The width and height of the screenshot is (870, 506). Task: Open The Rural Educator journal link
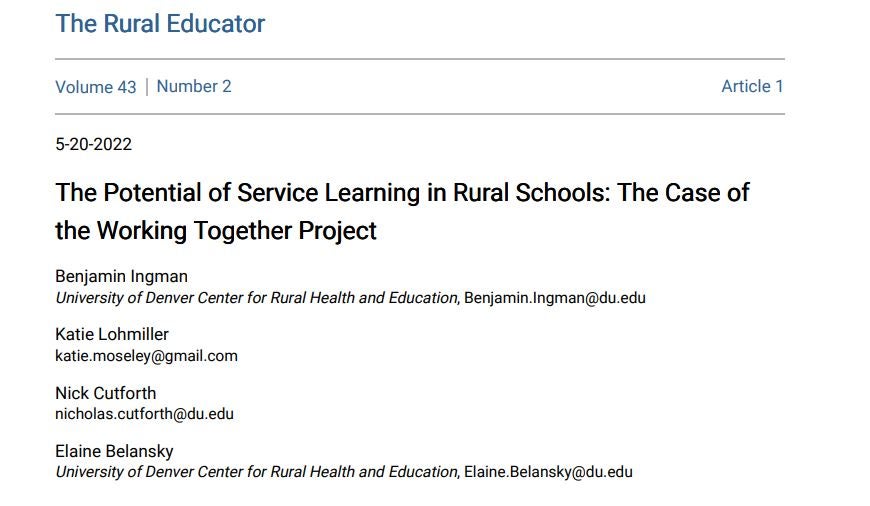[x=160, y=24]
